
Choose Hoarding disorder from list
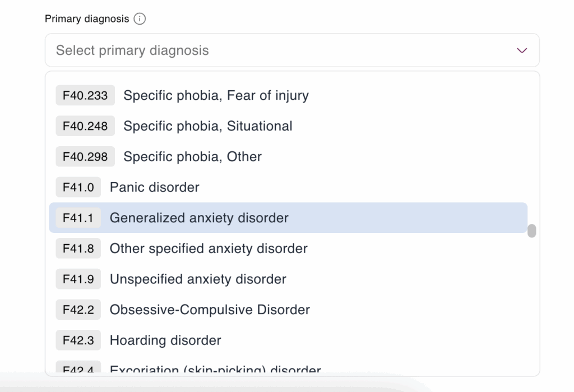(x=165, y=340)
